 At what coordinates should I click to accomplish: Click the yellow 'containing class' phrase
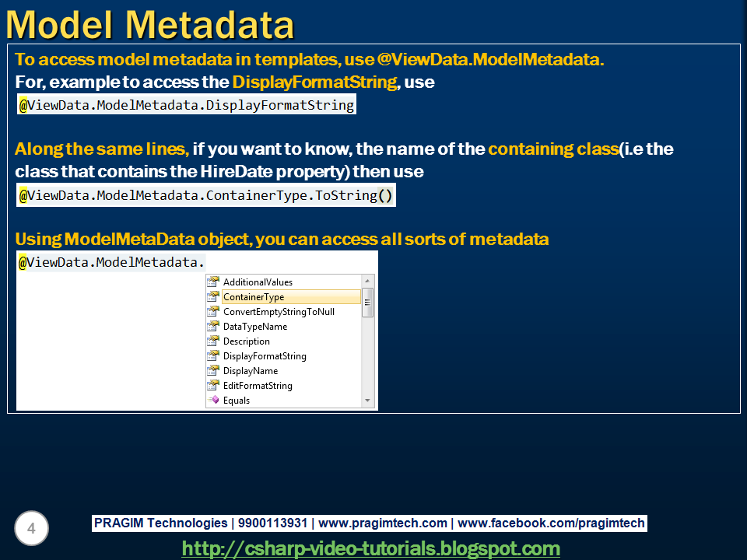pos(553,149)
